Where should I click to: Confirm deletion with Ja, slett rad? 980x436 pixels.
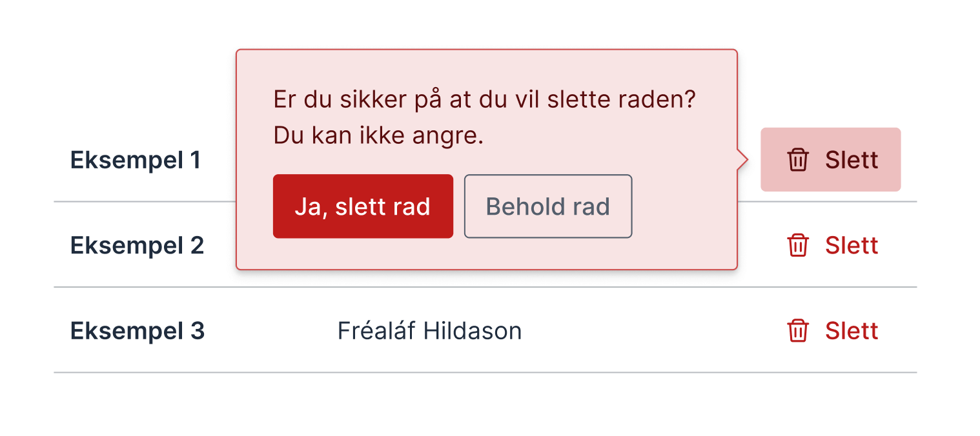click(x=363, y=206)
